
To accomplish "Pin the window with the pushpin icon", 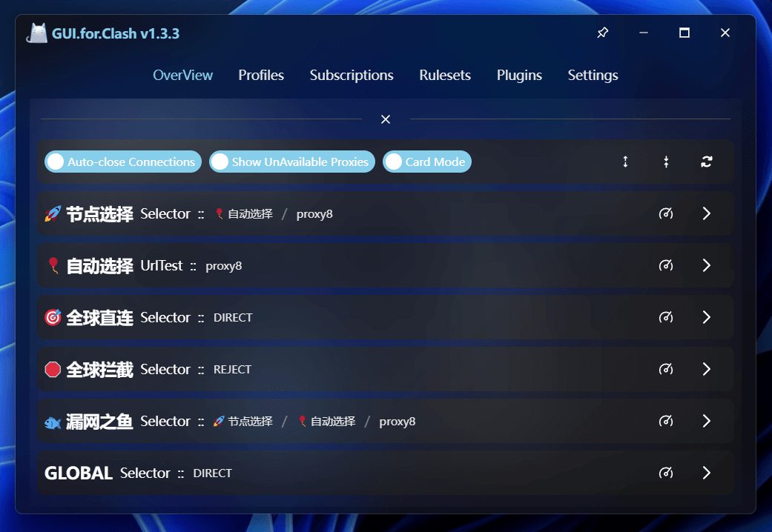I will click(603, 33).
